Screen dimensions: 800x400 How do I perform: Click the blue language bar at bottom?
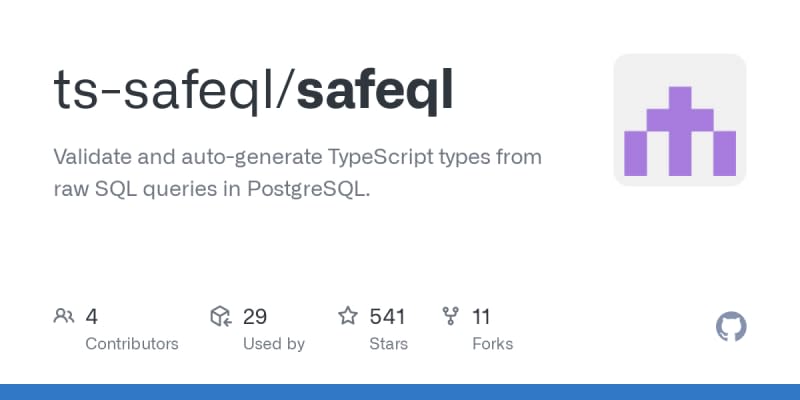[x=400, y=391]
